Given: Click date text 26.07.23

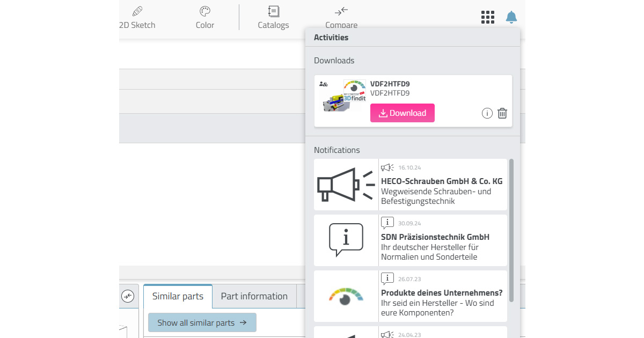Looking at the screenshot, I should 409,280.
